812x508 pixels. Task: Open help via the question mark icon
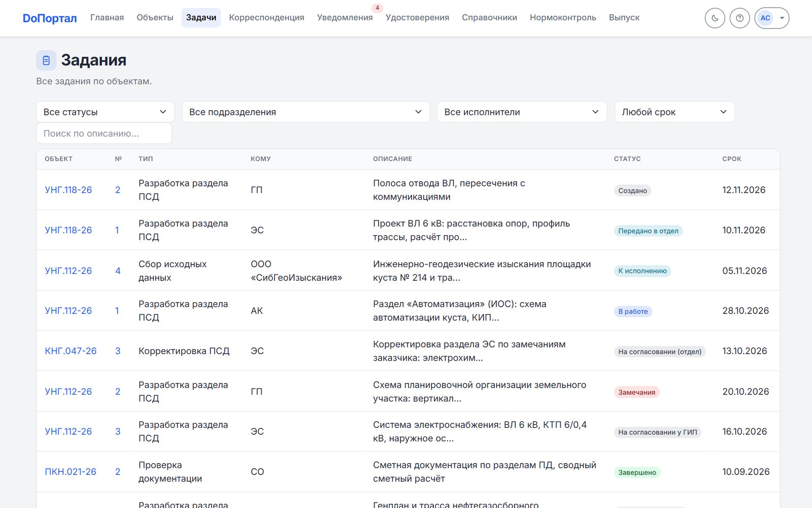(739, 18)
